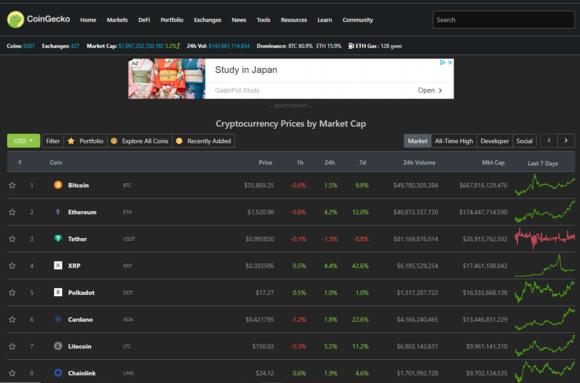Viewport: 580px width, 383px height.
Task: Sort table by 24h Volume column
Action: [419, 162]
